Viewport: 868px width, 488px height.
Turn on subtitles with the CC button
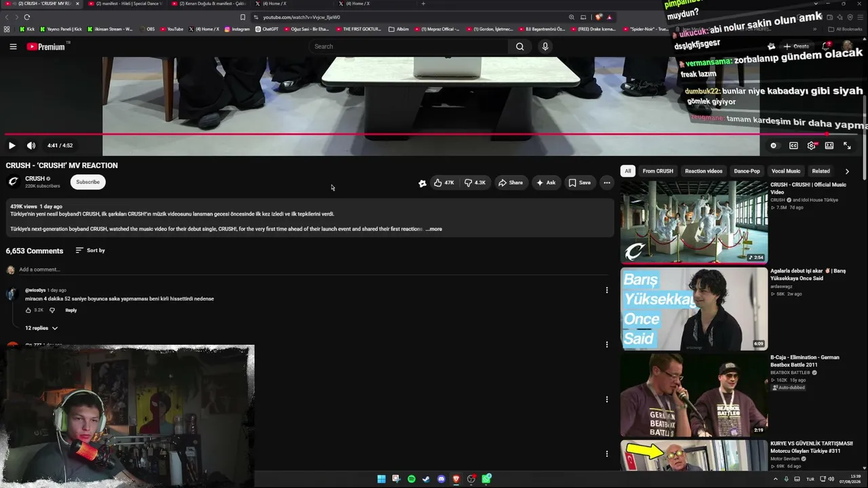(793, 146)
